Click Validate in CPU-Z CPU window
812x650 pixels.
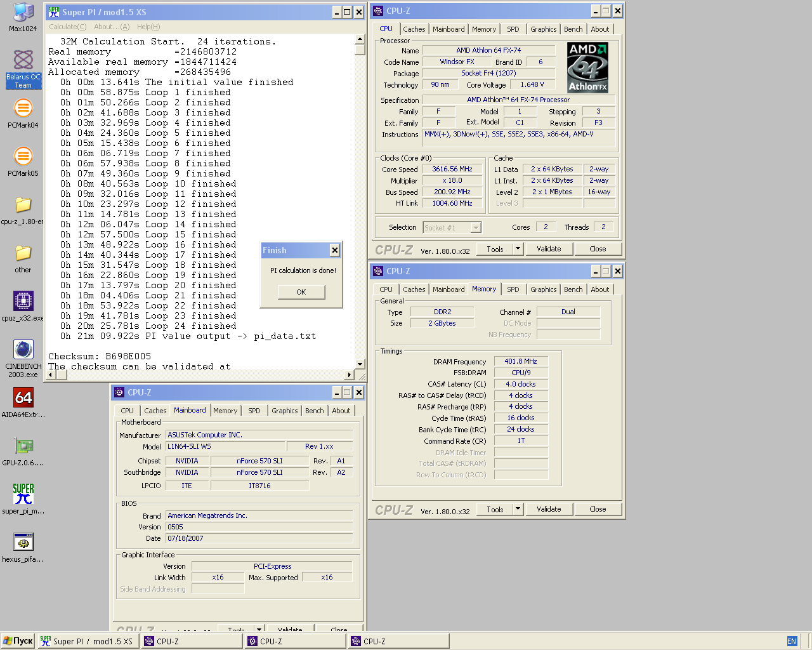pyautogui.click(x=549, y=249)
